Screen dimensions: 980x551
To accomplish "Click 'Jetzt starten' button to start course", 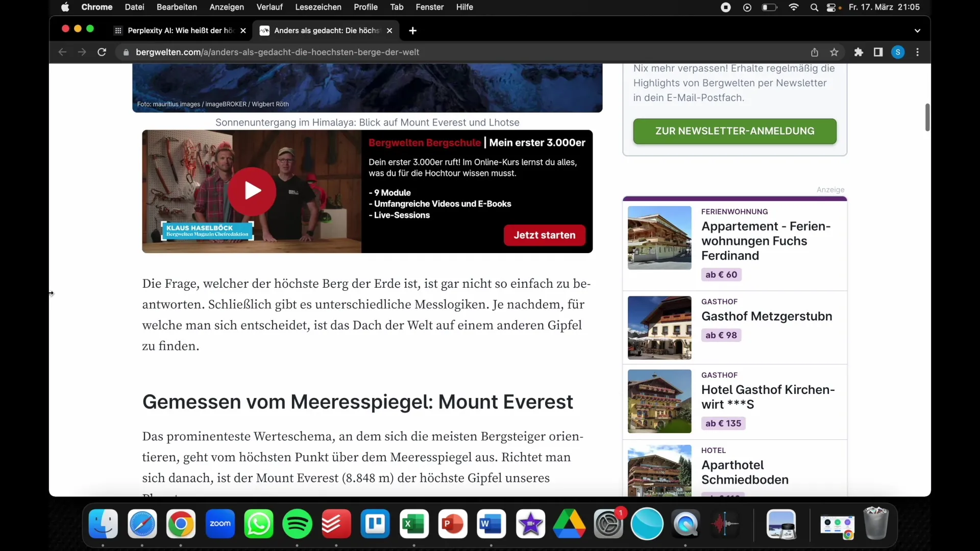I will point(545,235).
